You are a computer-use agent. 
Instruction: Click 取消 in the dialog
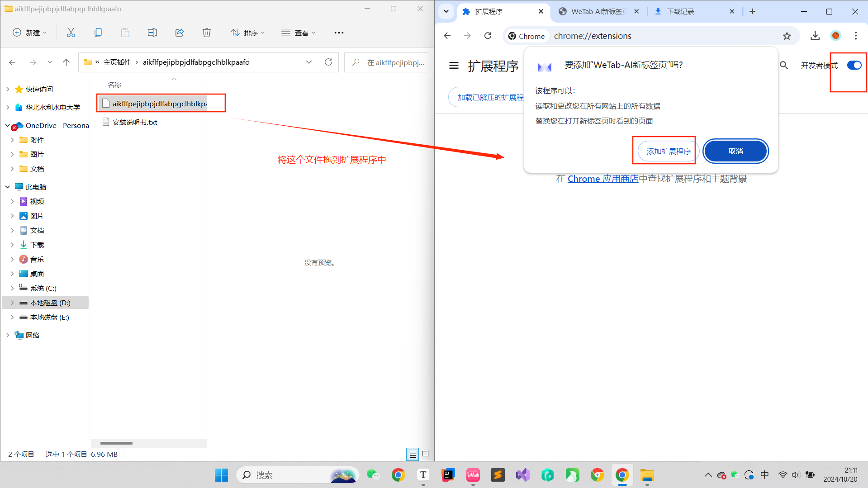(x=735, y=151)
